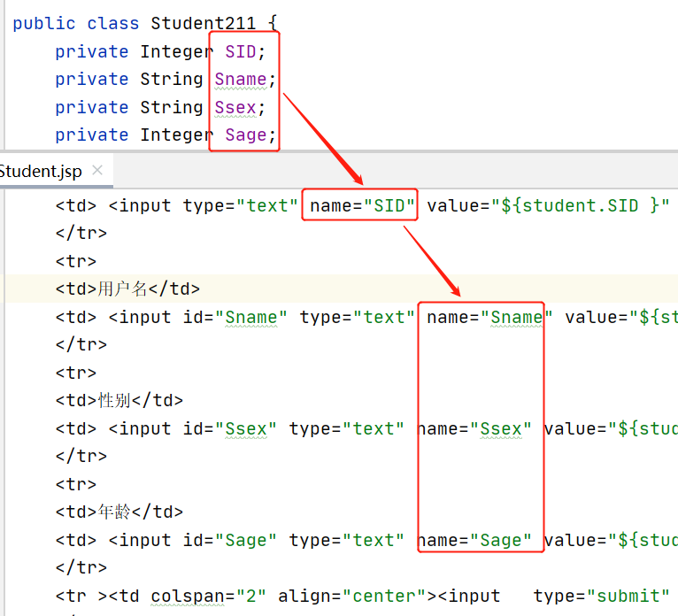The width and height of the screenshot is (678, 616).
Task: Click the name="SID" attribute in the JSP
Action: pyautogui.click(x=362, y=205)
